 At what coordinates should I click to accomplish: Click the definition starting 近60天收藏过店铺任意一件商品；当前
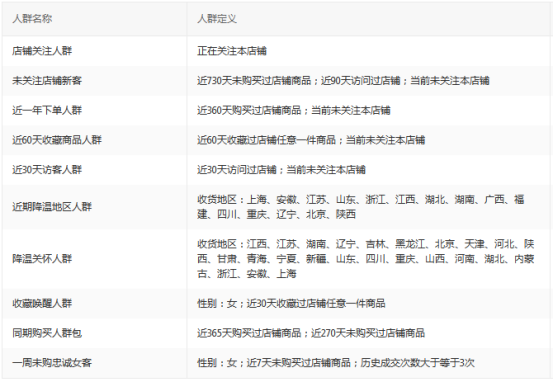point(311,140)
